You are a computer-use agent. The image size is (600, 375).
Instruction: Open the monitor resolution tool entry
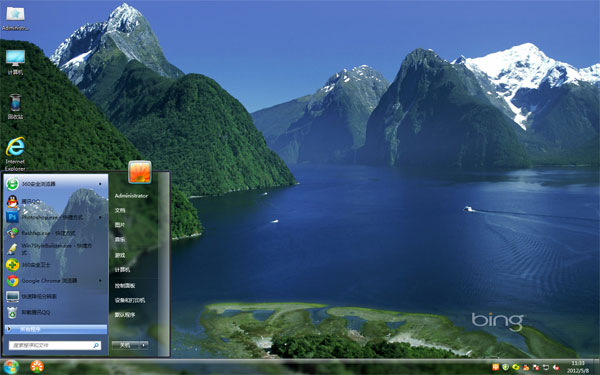(55, 296)
